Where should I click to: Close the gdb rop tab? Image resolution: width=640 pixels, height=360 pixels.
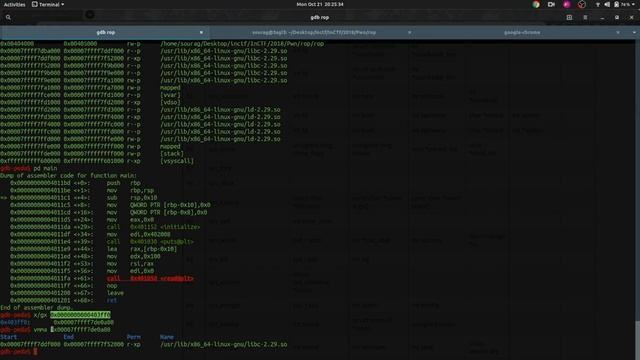tap(201, 32)
